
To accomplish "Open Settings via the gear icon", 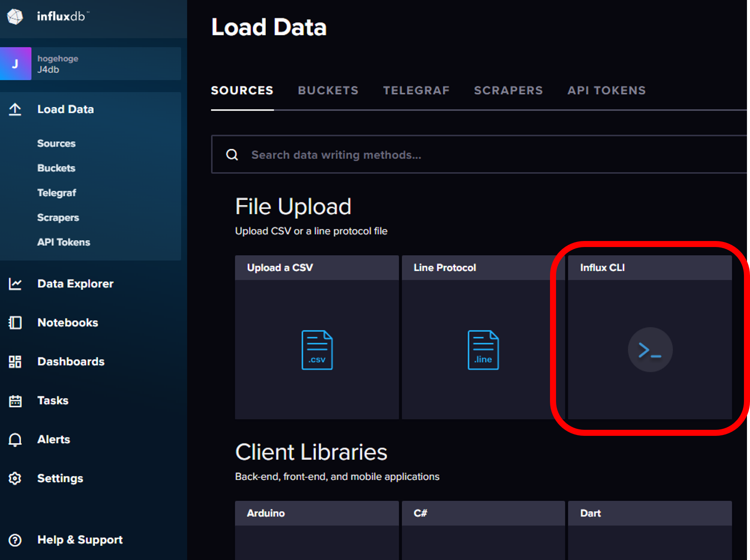I will coord(15,478).
